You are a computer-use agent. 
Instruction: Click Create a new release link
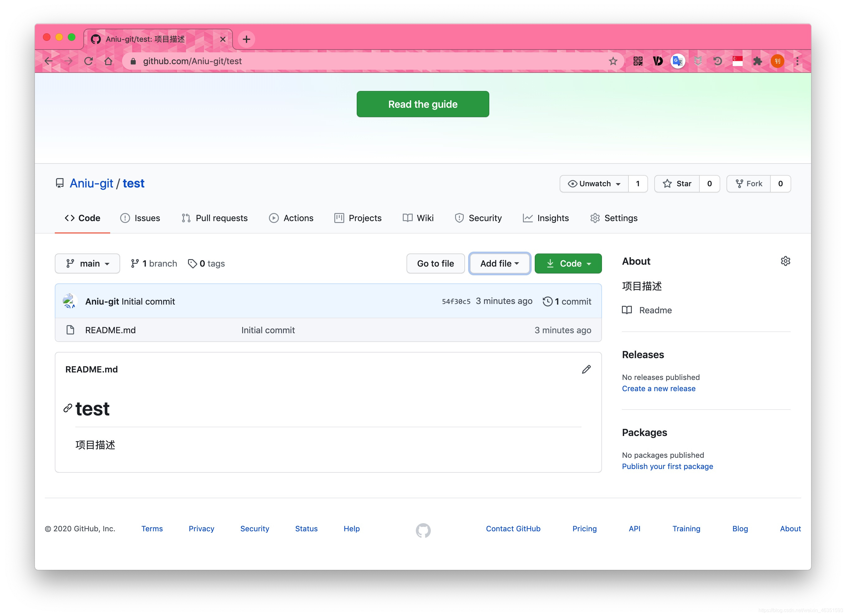pyautogui.click(x=659, y=388)
